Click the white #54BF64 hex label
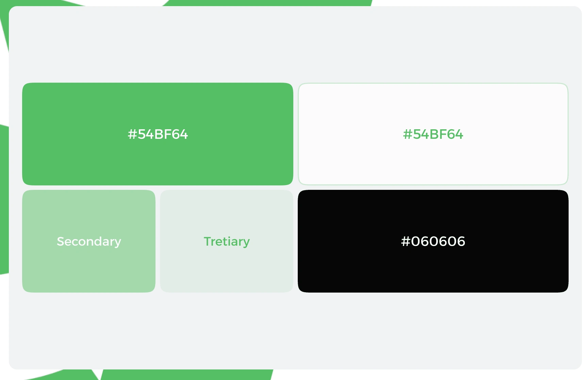Viewport: 588px width, 380px height. tap(158, 134)
